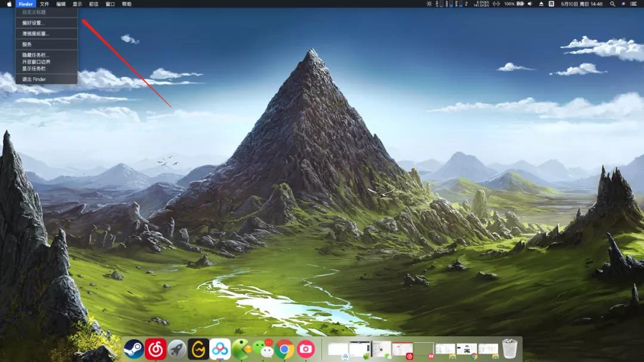Screen dimensions: 644x362
Task: Restore minimized NetEase Music window thumbnail
Action: (402, 350)
